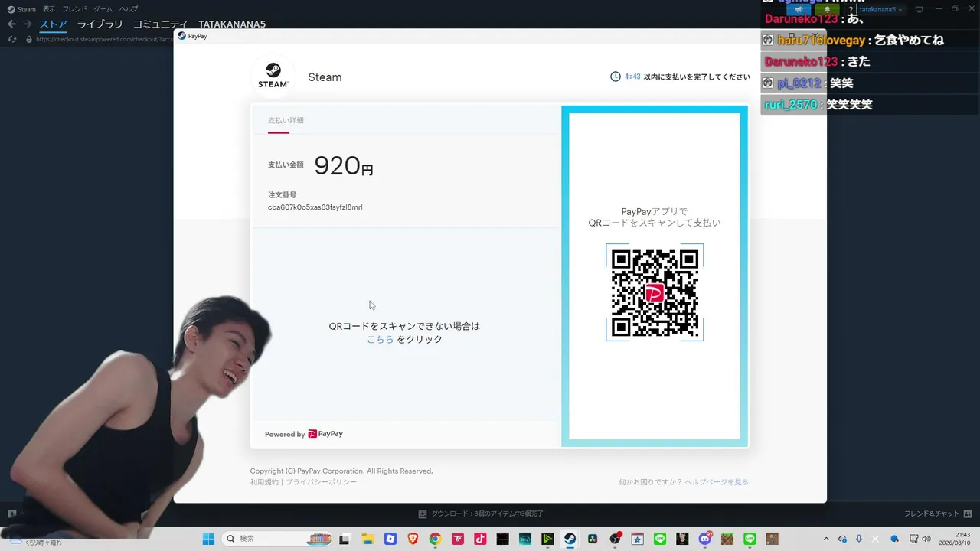Open the プライバシーポリシー link
Viewport: 980px width, 551px height.
[321, 482]
